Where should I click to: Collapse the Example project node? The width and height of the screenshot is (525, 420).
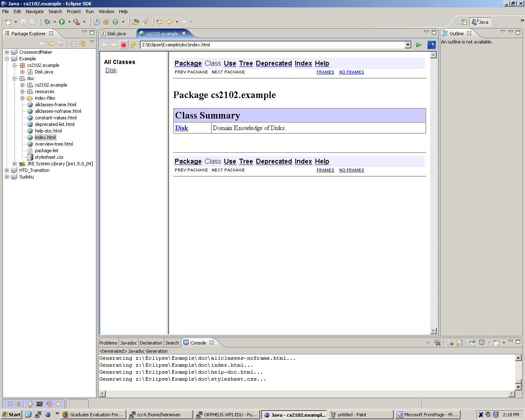pos(7,59)
